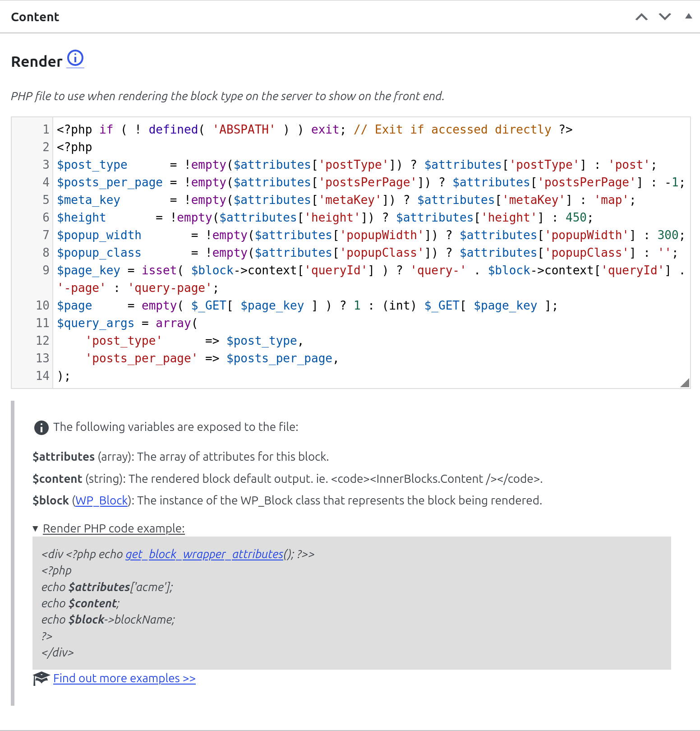This screenshot has height=731, width=700.
Task: Click the 'post_type' array key on line 12
Action: click(x=124, y=341)
